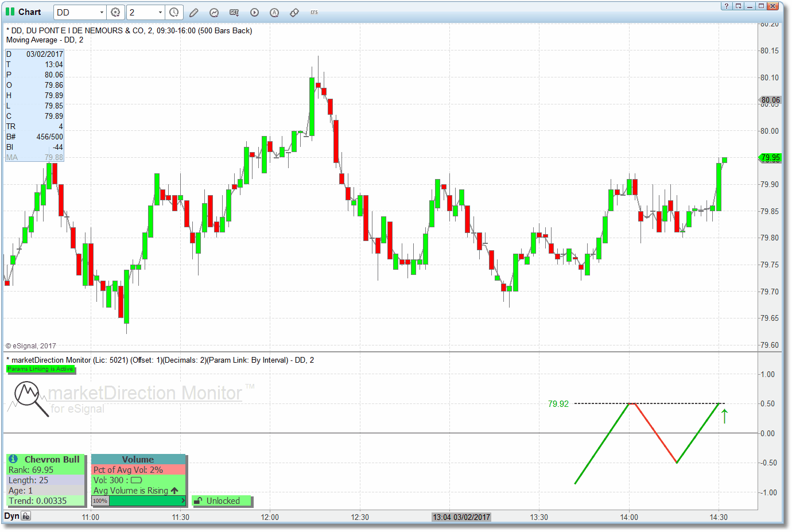The height and width of the screenshot is (532, 792).
Task: Open the alerts circled-A icon
Action: coord(274,12)
